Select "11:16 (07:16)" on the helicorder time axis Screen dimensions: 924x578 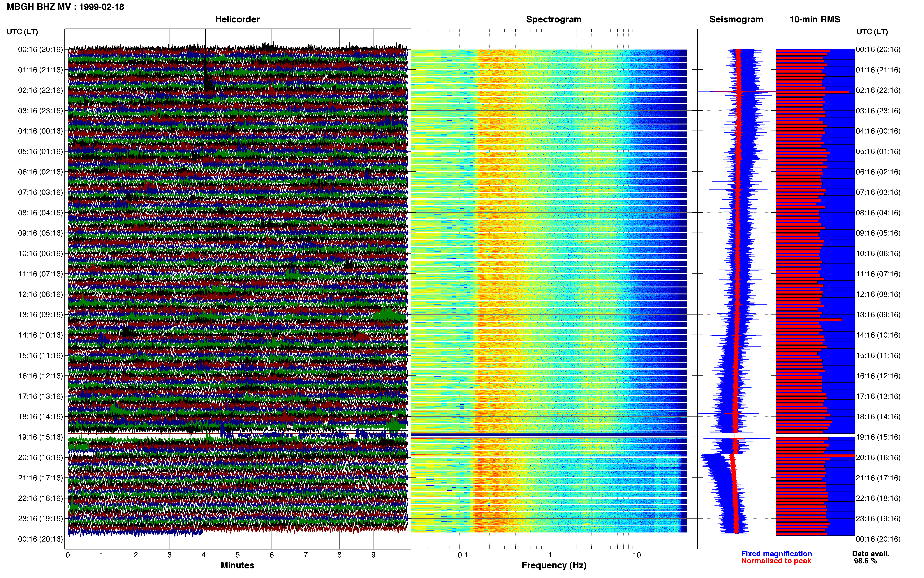click(40, 274)
